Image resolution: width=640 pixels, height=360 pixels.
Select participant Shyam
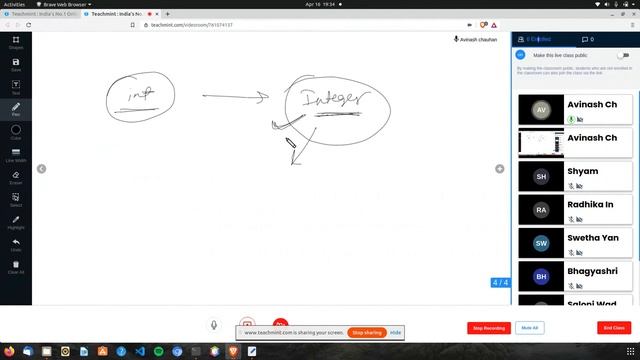coord(576,176)
